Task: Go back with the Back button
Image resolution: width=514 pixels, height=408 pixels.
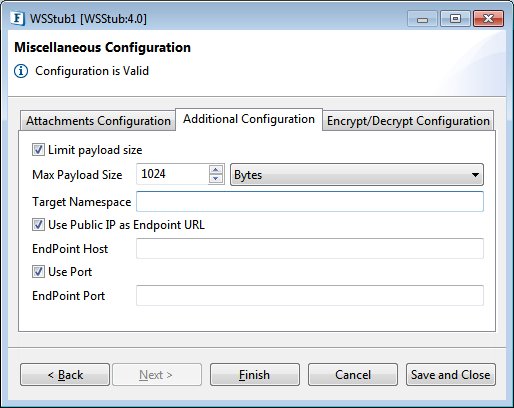Action: (x=65, y=375)
